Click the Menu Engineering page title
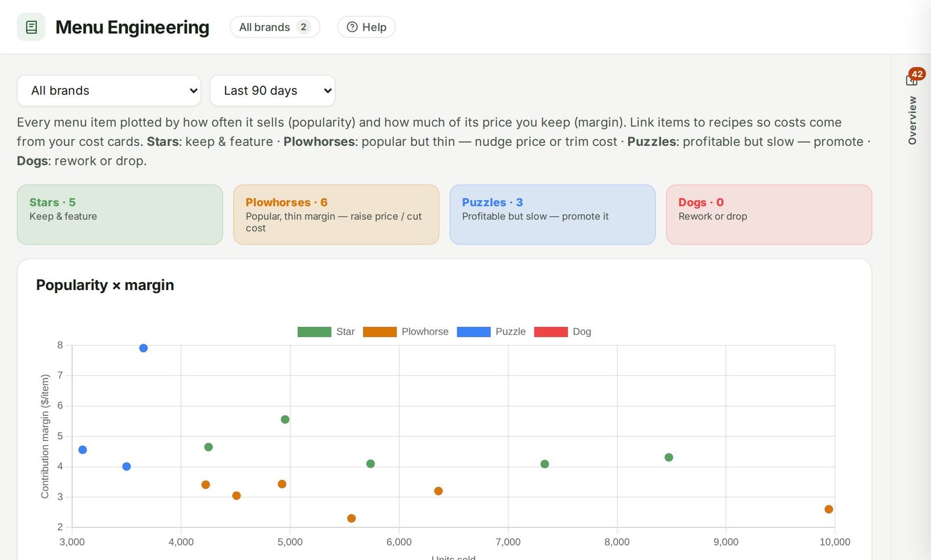Viewport: 931px width, 560px height. 133,27
